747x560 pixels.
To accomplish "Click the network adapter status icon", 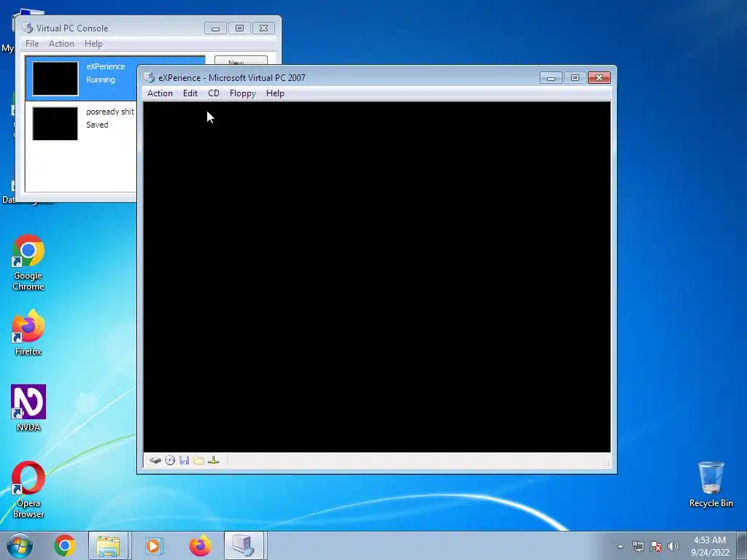I will (214, 461).
